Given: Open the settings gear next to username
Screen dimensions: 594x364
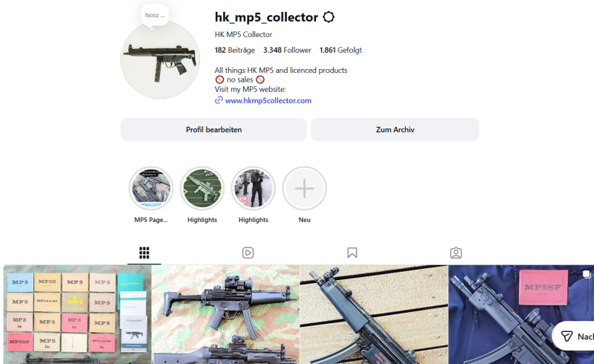Looking at the screenshot, I should pos(329,17).
